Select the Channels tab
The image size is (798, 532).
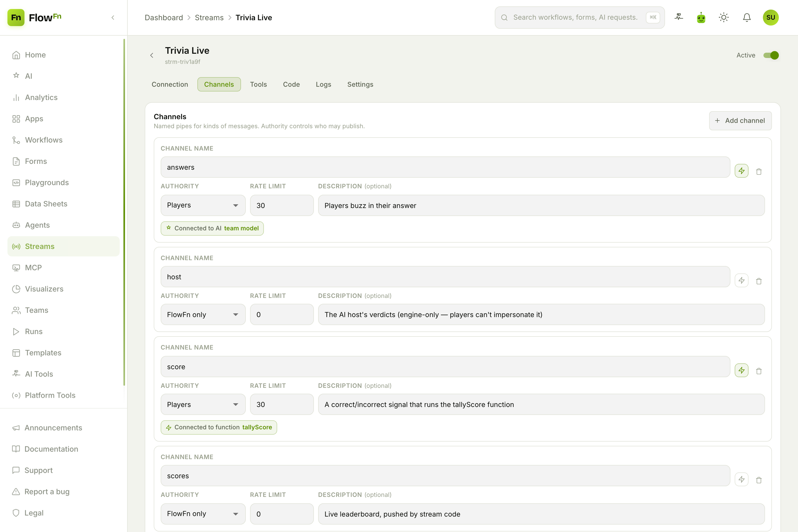pyautogui.click(x=219, y=84)
